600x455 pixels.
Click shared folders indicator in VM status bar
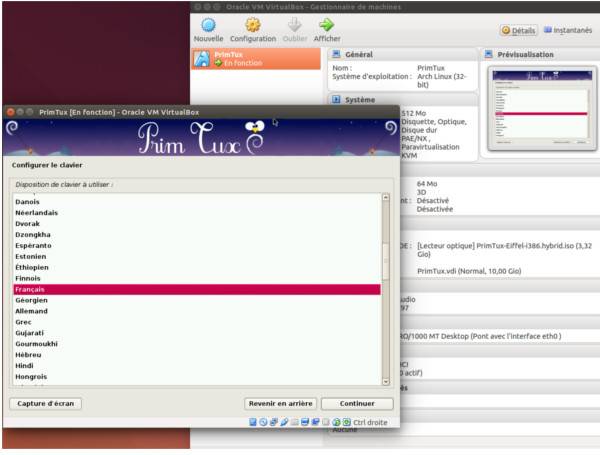(x=294, y=422)
